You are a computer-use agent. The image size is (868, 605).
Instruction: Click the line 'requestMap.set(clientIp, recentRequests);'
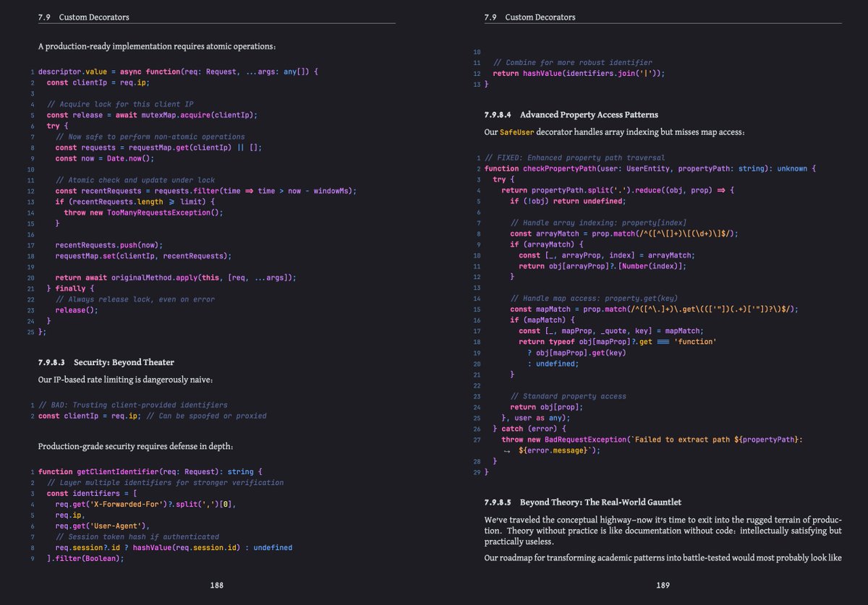click(143, 256)
